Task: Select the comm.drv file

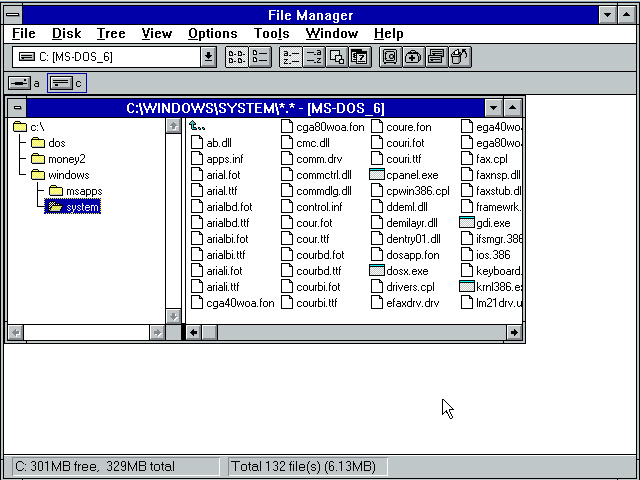Action: point(312,159)
